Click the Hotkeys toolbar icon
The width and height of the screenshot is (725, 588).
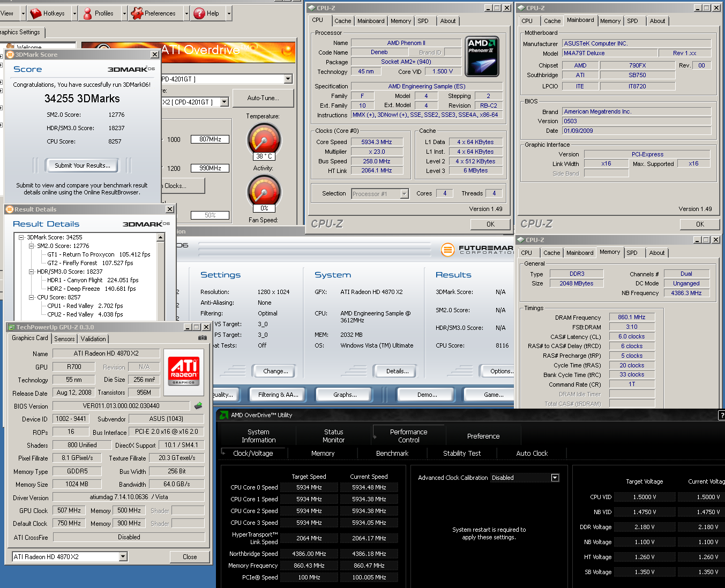click(x=36, y=13)
